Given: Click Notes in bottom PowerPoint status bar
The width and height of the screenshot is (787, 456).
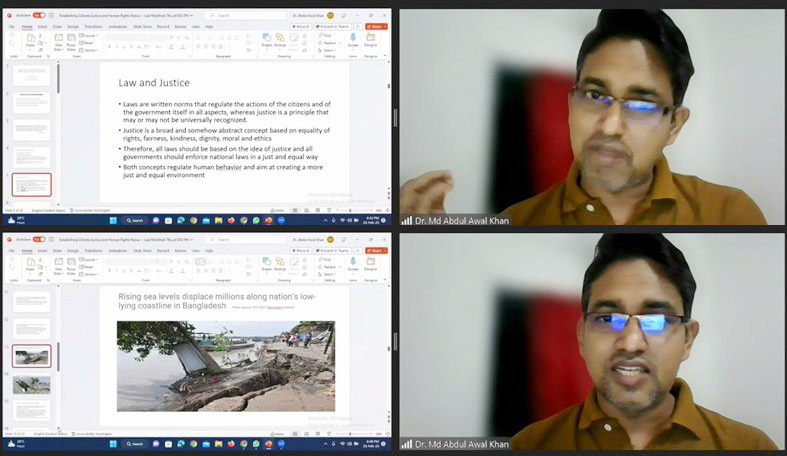Looking at the screenshot, I should pos(277,434).
